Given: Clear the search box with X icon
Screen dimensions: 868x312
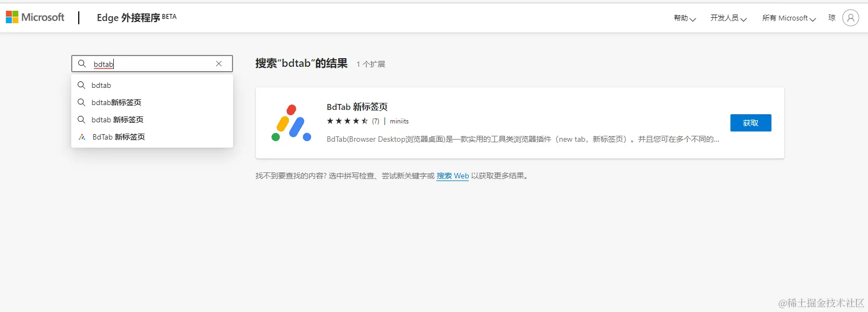Looking at the screenshot, I should (219, 64).
